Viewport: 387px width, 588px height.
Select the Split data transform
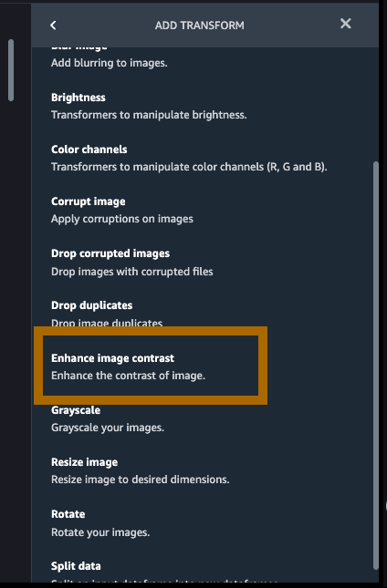click(76, 566)
